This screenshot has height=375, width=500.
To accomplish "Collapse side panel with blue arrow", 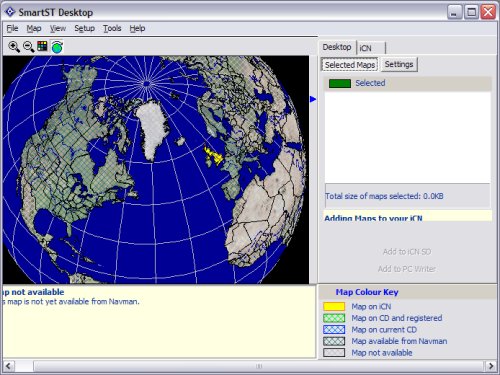I will pyautogui.click(x=313, y=99).
